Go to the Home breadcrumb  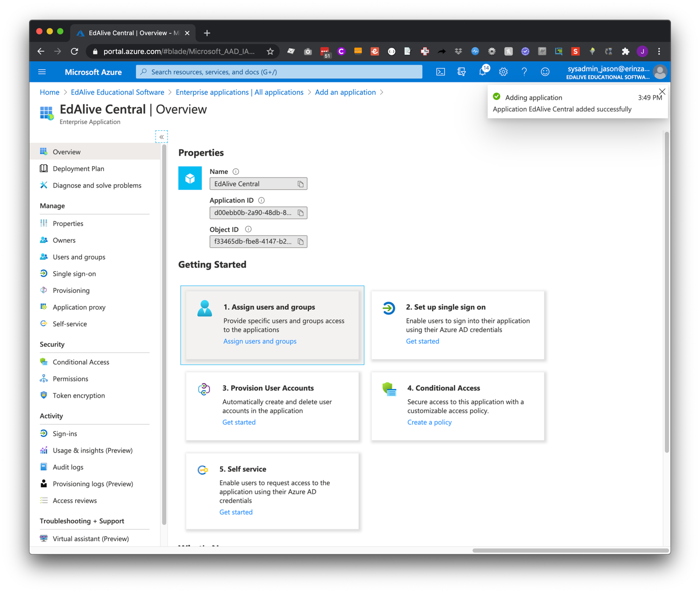[x=50, y=92]
